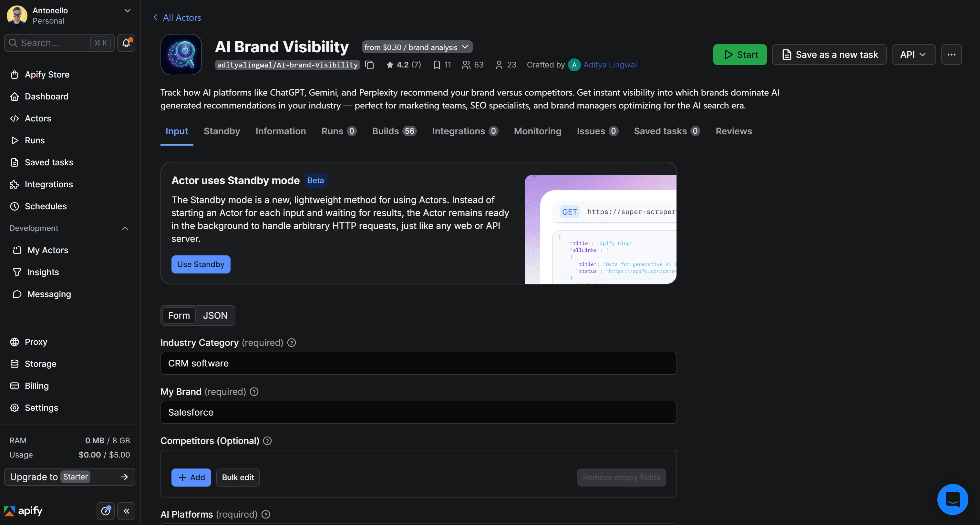Open Proxy in the sidebar

36,342
